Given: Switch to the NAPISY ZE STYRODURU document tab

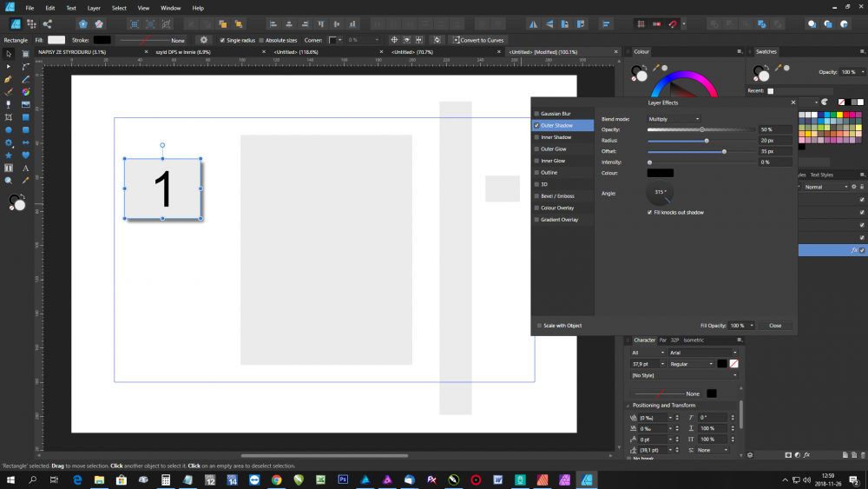Looking at the screenshot, I should click(x=73, y=52).
